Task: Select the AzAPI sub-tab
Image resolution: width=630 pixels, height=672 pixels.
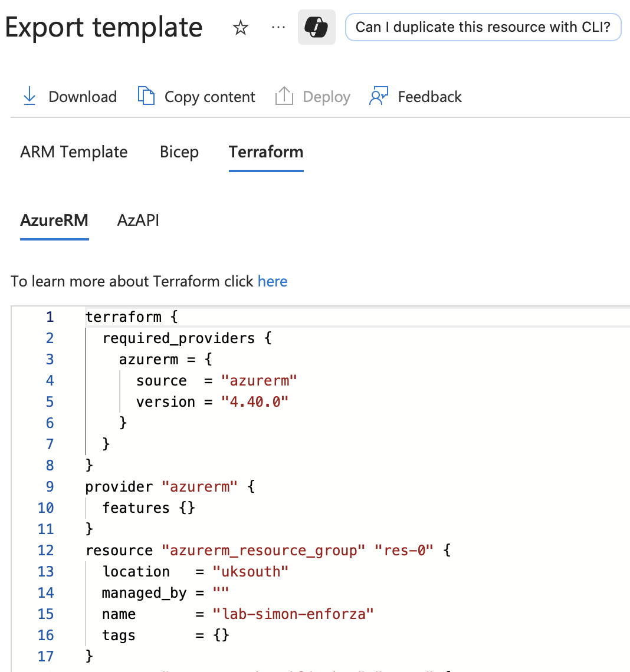Action: (x=137, y=220)
